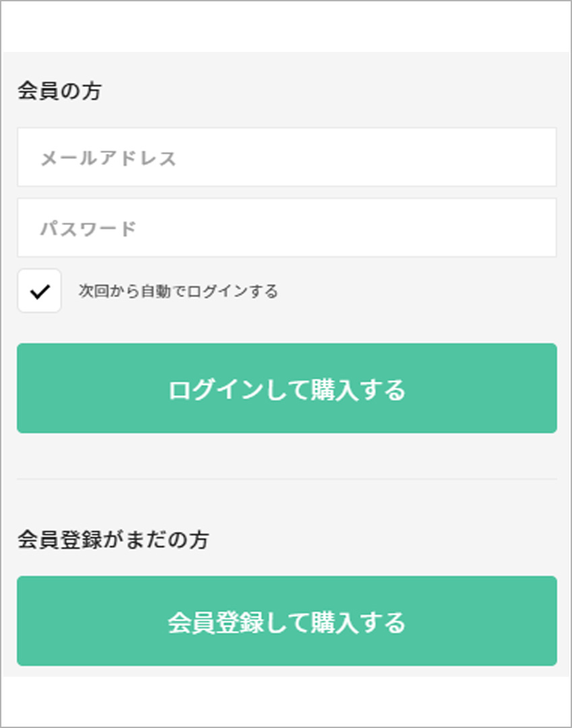Click the blank white header area above the form

286,26
